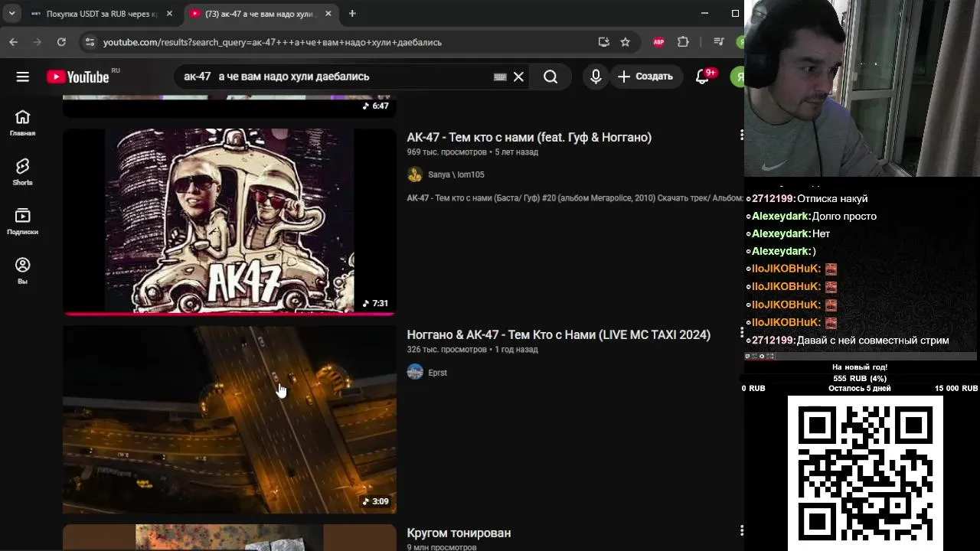The image size is (980, 551).
Task: Open the Вы section in the sidebar
Action: coord(22,271)
